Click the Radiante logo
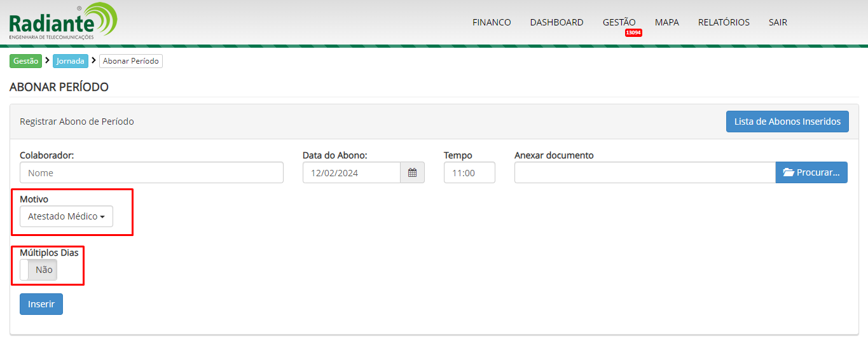This screenshot has width=868, height=362. (63, 22)
